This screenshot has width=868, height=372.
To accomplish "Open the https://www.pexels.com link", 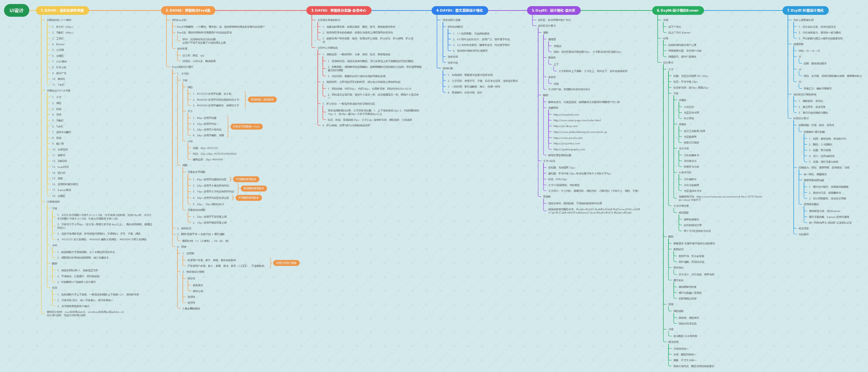I will (567, 138).
